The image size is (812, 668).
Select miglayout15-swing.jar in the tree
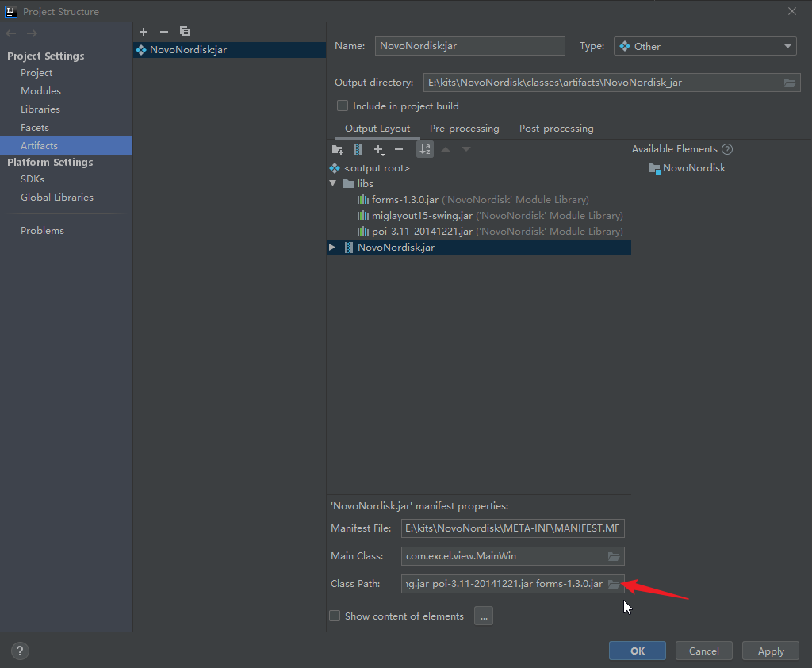[422, 216]
